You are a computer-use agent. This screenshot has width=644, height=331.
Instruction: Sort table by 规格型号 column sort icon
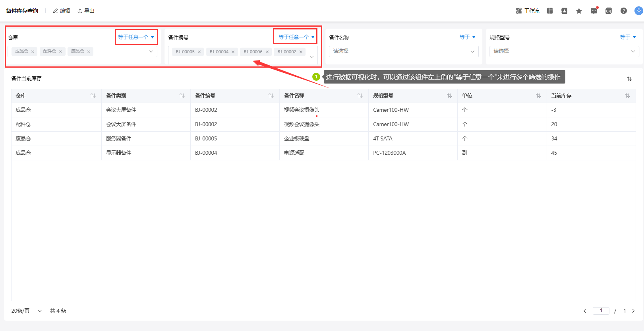tap(449, 95)
